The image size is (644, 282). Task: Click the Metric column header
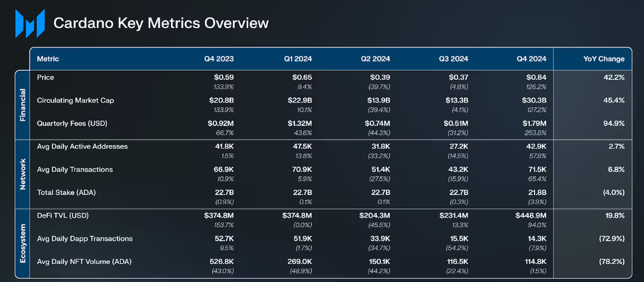[48, 59]
